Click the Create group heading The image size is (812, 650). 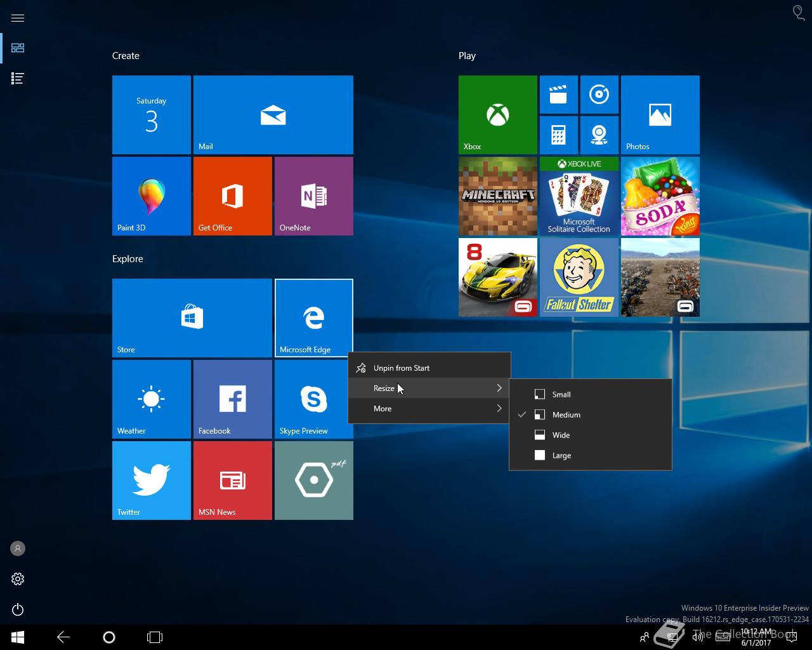point(126,56)
